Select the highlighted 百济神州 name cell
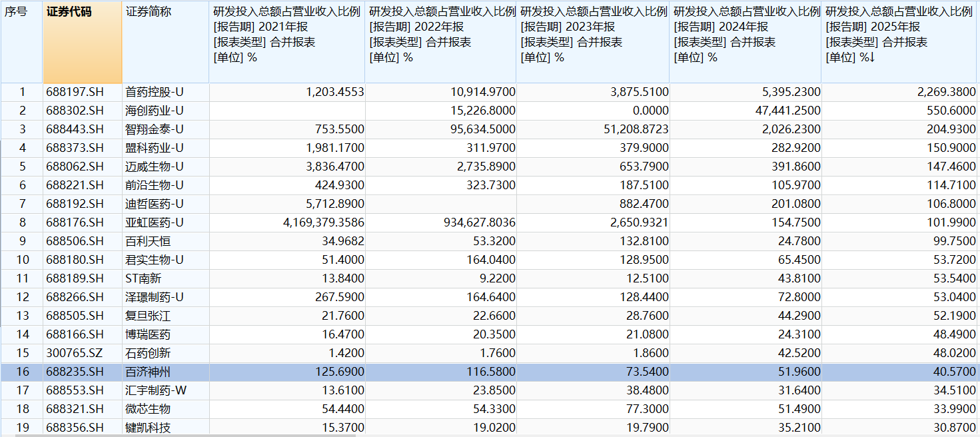The image size is (980, 437). click(x=165, y=372)
